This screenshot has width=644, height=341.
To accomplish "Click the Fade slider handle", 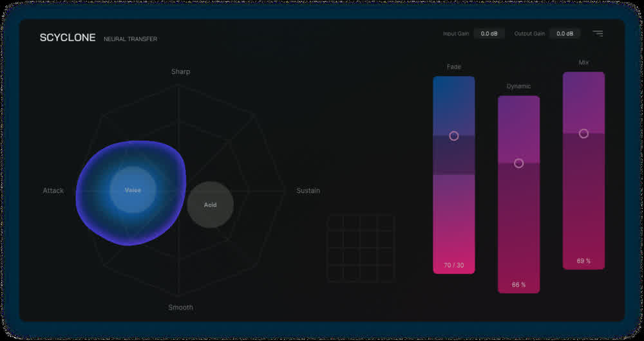I will 454,136.
